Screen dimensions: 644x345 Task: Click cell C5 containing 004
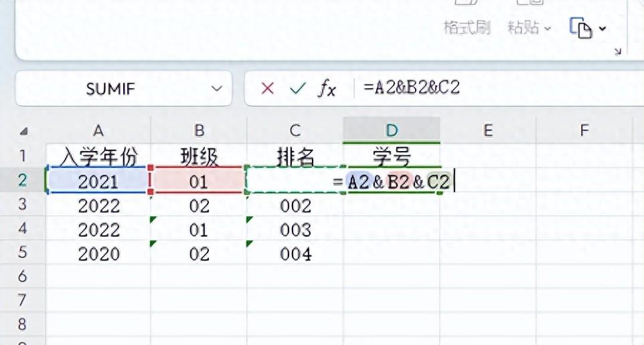295,253
